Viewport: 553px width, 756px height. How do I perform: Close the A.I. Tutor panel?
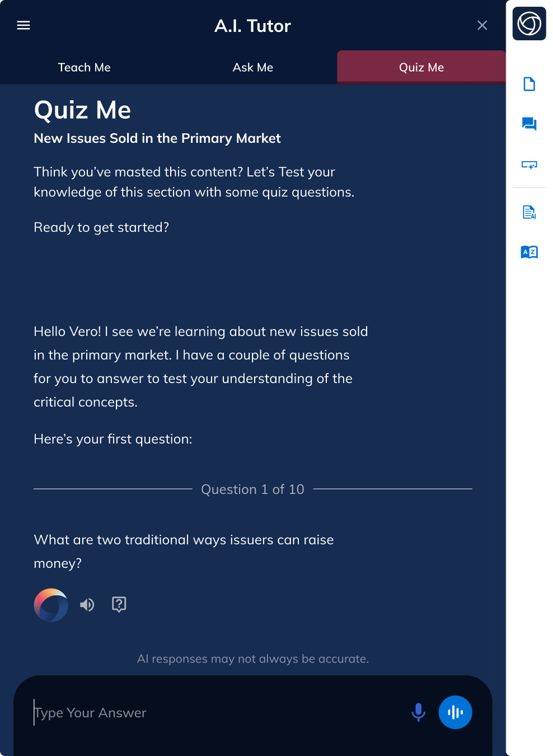click(482, 25)
